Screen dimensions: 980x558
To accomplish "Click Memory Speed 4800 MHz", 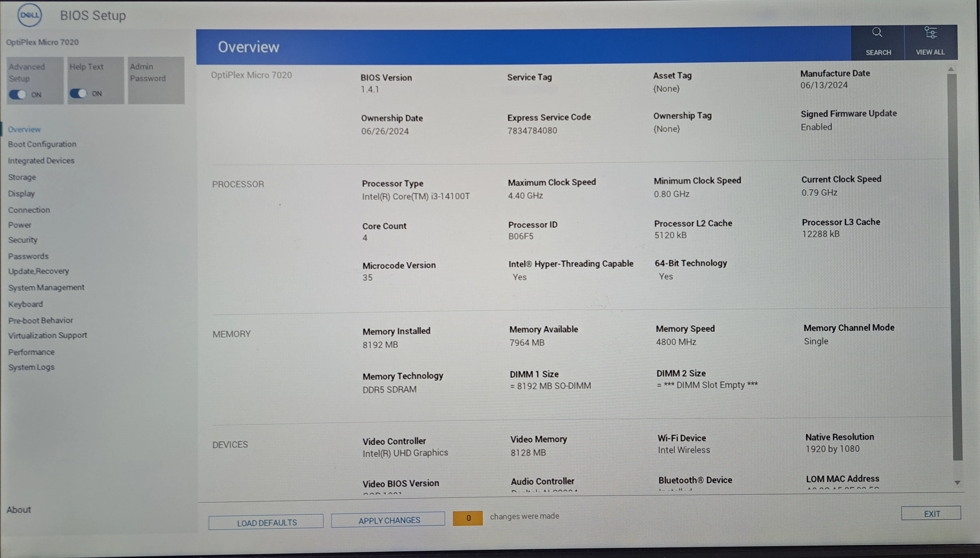I will [676, 342].
